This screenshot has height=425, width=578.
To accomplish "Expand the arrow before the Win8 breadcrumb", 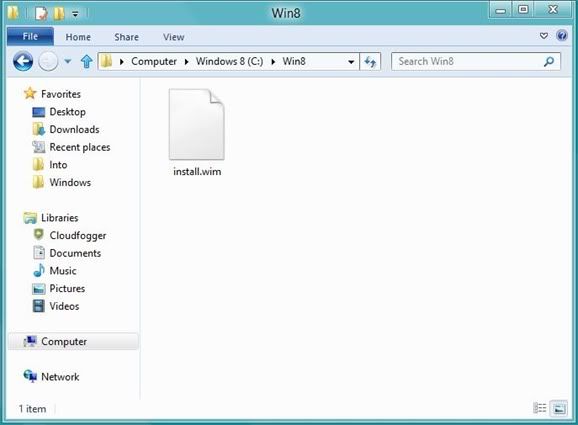I will (273, 62).
